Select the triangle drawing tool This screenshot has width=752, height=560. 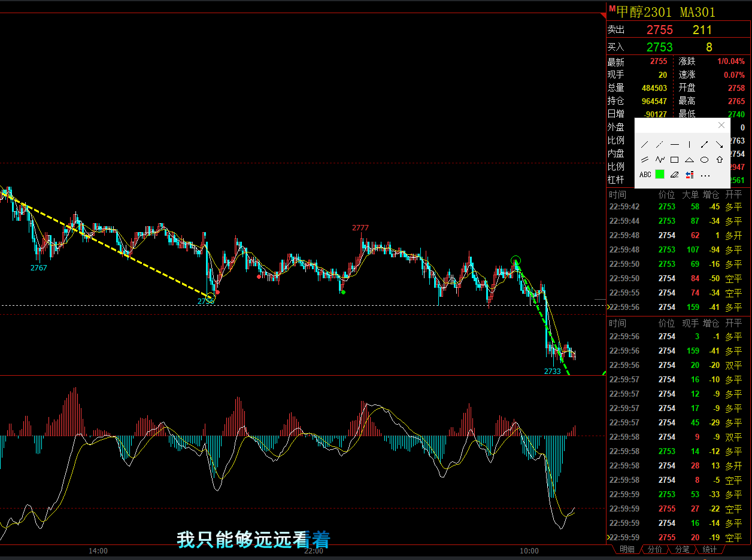click(x=690, y=160)
